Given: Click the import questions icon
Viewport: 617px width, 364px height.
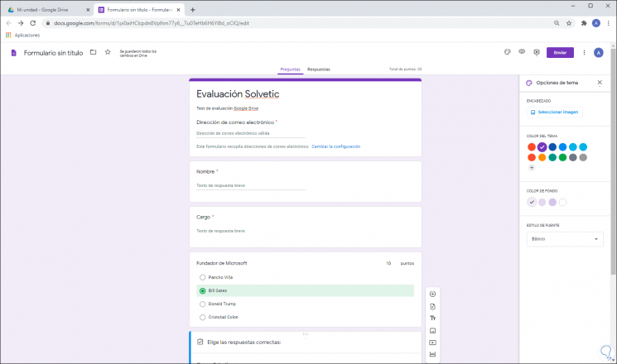Looking at the screenshot, I should (432, 306).
